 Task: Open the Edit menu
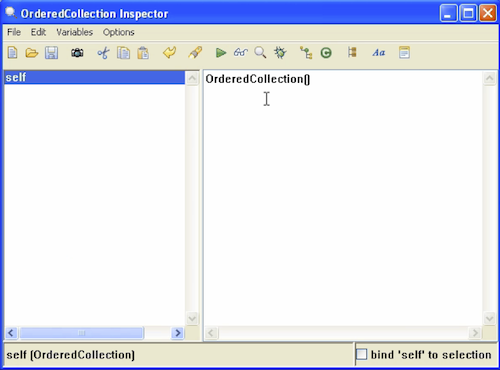coord(38,32)
